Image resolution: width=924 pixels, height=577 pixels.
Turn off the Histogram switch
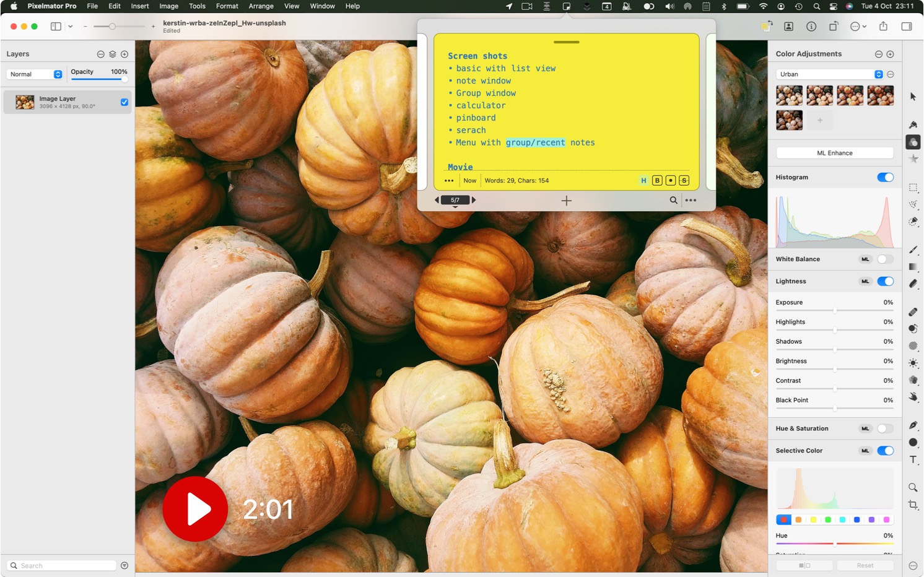pyautogui.click(x=885, y=178)
